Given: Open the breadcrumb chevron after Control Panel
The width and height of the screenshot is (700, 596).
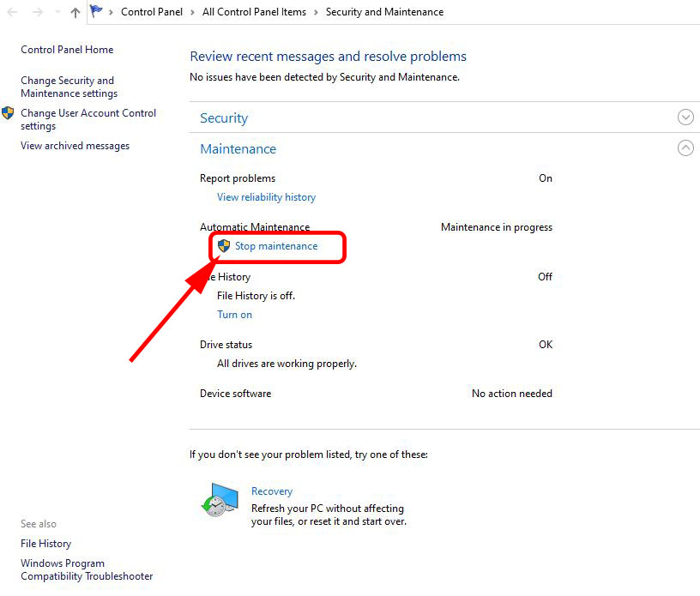Looking at the screenshot, I should (x=190, y=12).
